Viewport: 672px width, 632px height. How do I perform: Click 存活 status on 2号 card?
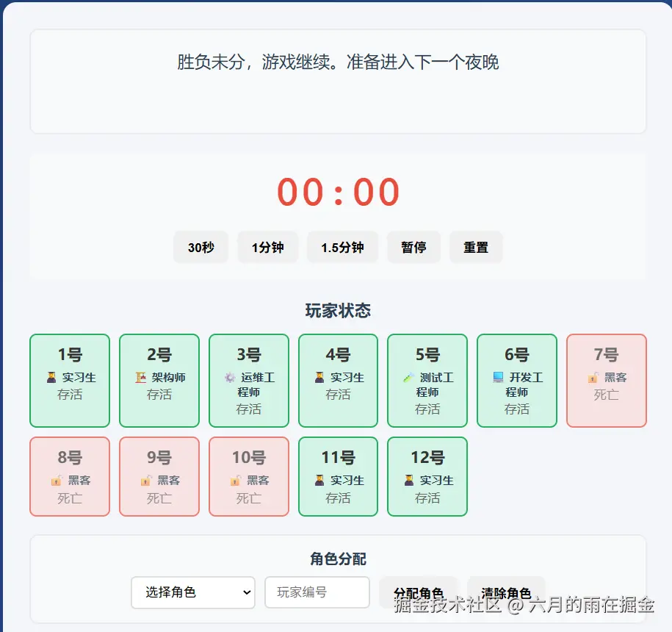(x=159, y=395)
